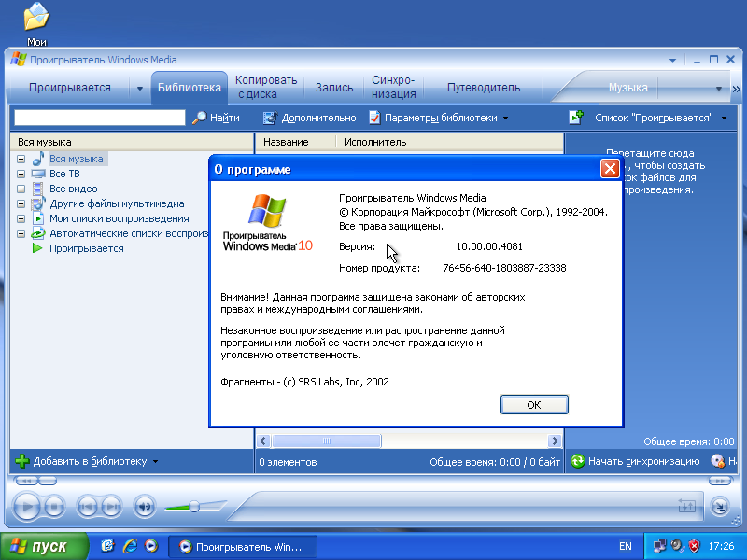Expand "Автоматические списки" tree node
Screen dimensions: 747x560
(x=21, y=234)
